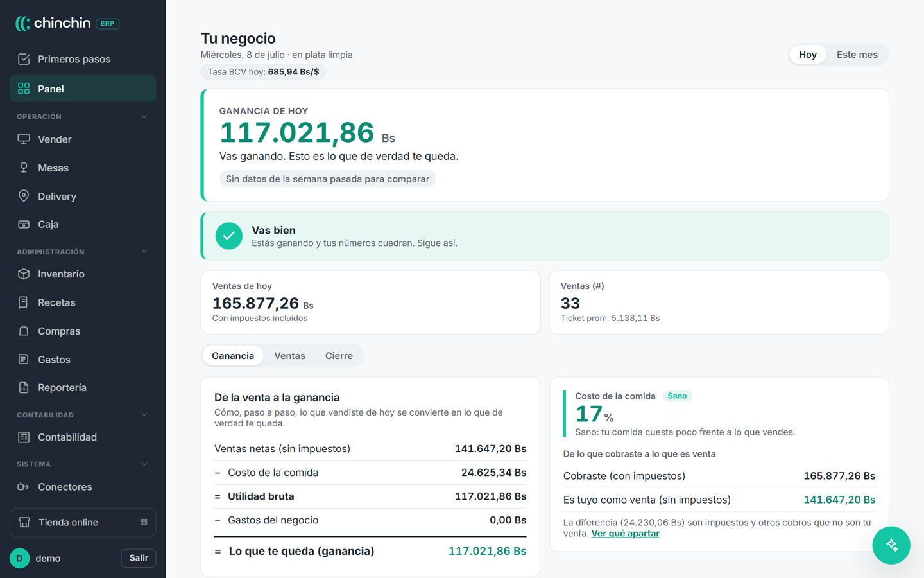The width and height of the screenshot is (924, 578).
Task: Click the 'Vas bien' green check icon
Action: pyautogui.click(x=228, y=236)
